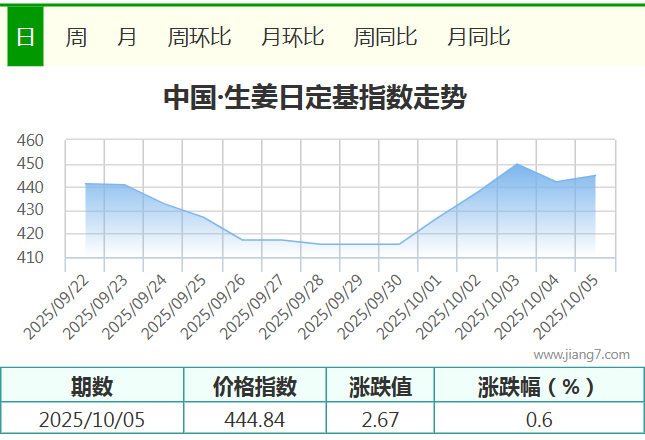The width and height of the screenshot is (645, 440).
Task: Click the chart title 中国·生姜日定基指数走势
Action: point(314,98)
